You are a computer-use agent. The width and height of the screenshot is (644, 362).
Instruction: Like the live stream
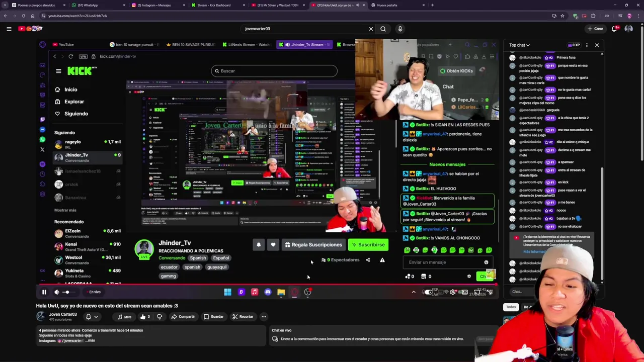click(145, 317)
